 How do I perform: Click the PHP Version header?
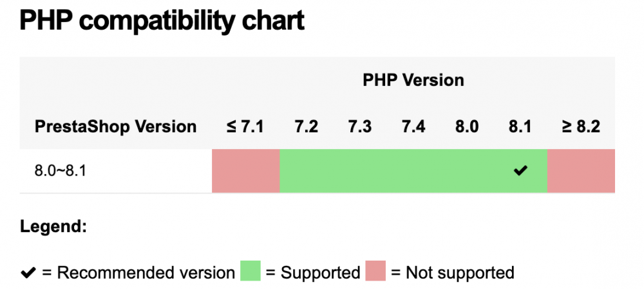tap(413, 80)
